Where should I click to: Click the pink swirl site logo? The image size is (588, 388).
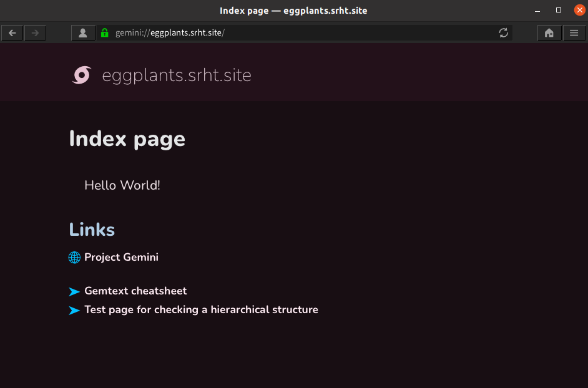(82, 75)
